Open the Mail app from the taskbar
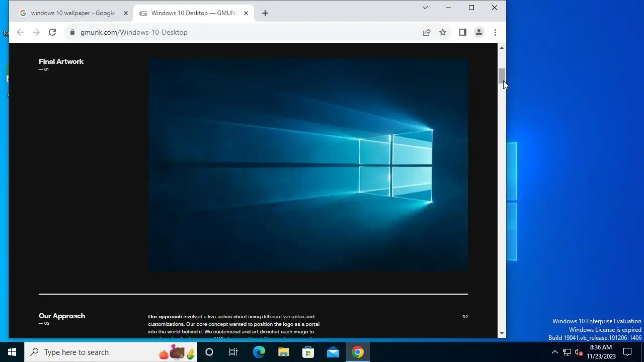 (x=333, y=352)
